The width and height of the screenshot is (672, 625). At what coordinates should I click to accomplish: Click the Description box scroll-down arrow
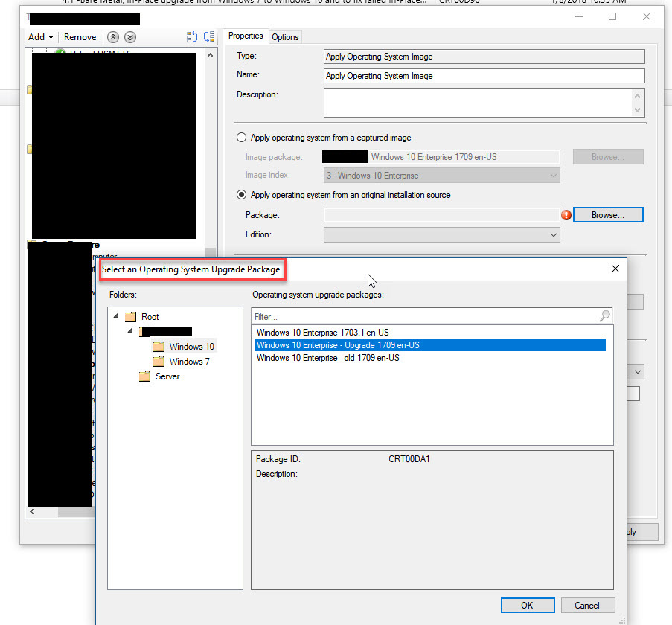[x=637, y=110]
